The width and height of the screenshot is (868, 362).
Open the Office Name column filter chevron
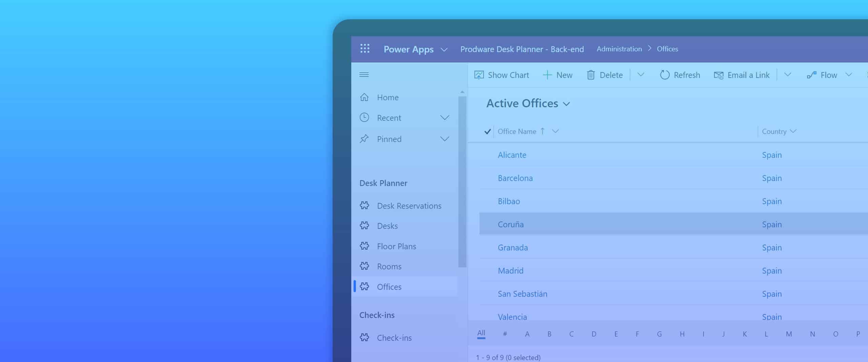555,131
